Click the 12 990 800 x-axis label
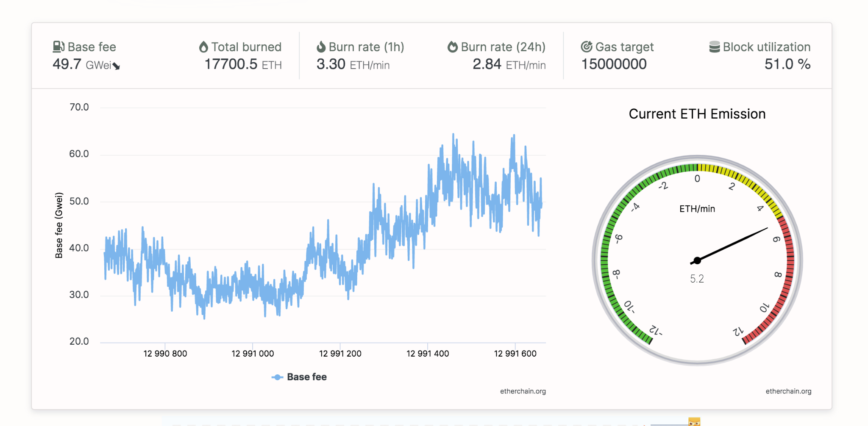The image size is (868, 426). (x=165, y=354)
